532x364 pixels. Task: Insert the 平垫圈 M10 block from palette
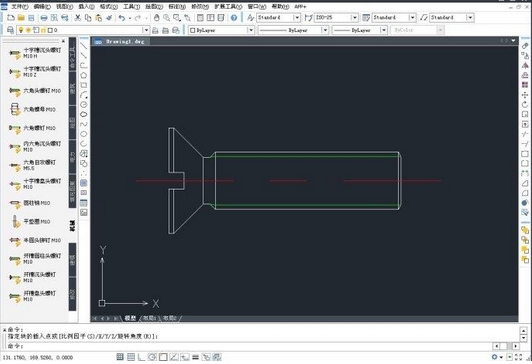[30, 222]
